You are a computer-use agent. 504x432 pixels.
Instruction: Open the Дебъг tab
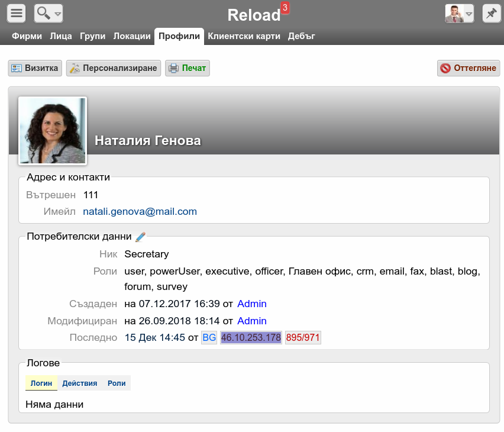(x=301, y=36)
